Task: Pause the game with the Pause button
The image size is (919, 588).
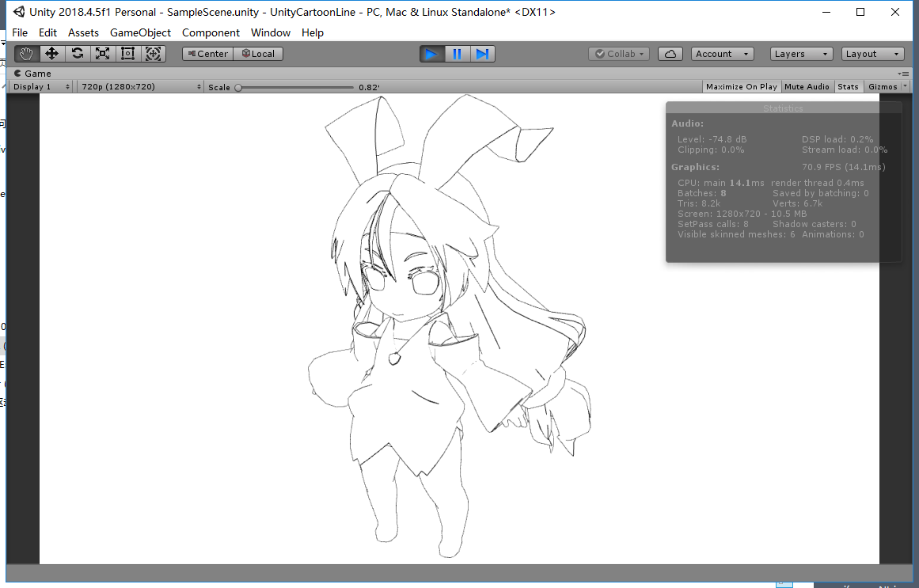Action: [458, 54]
